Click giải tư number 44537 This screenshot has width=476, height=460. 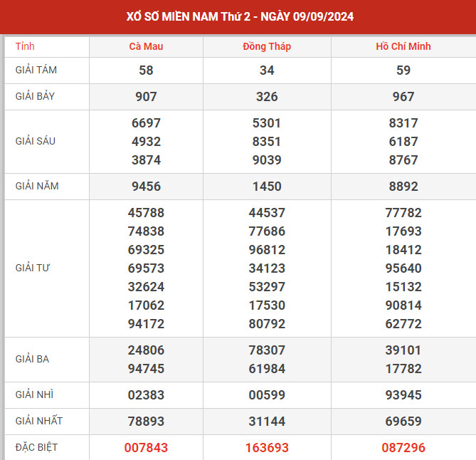point(267,213)
